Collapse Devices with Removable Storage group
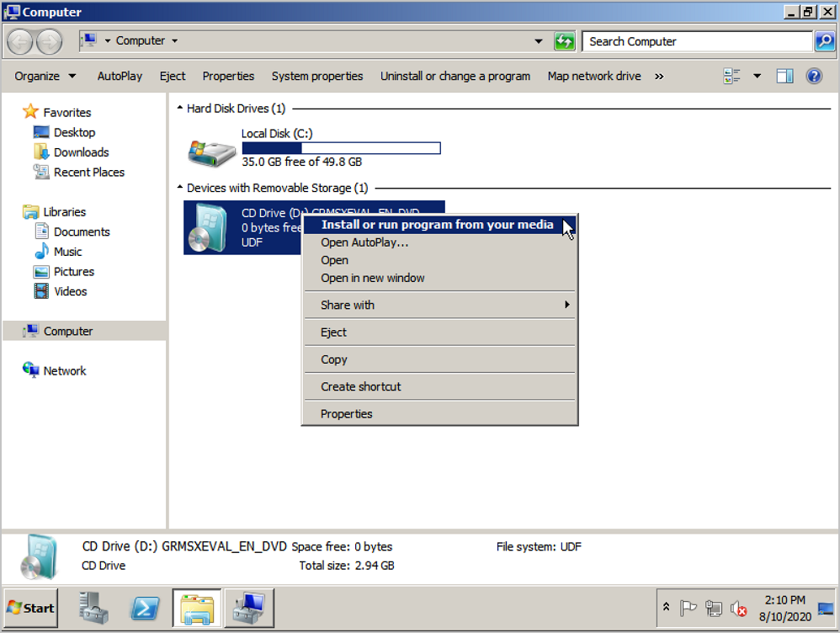 (180, 187)
